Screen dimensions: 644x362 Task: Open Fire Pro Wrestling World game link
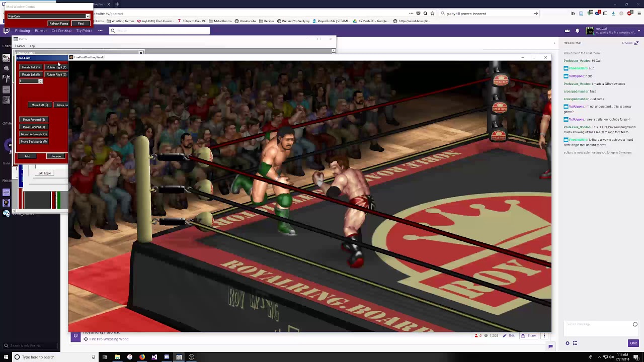pyautogui.click(x=109, y=339)
